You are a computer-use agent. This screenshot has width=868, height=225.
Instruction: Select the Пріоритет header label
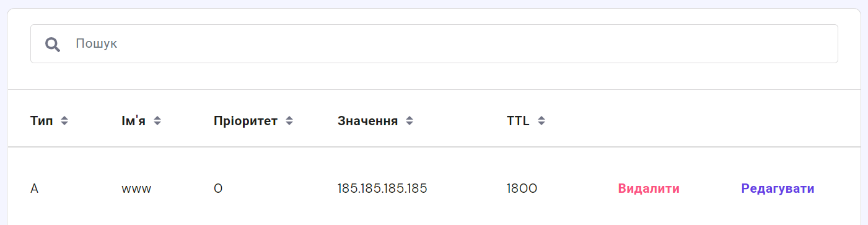coord(246,121)
